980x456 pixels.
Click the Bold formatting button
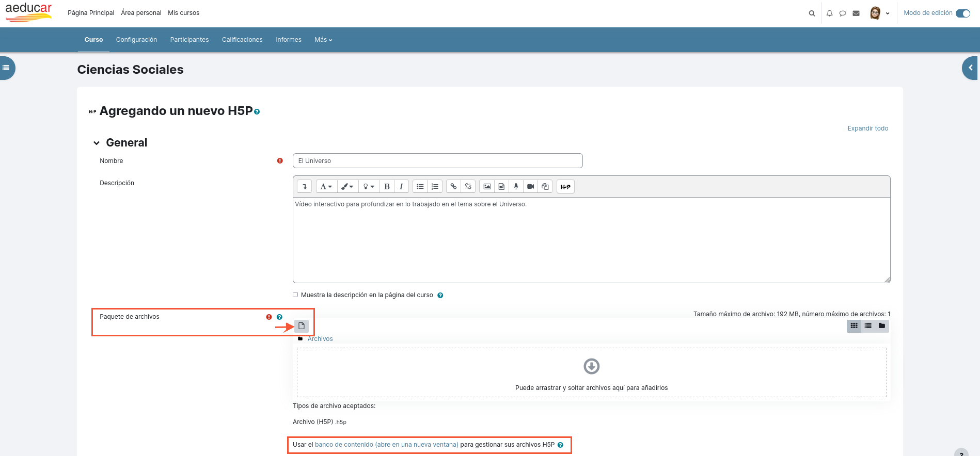coord(387,187)
